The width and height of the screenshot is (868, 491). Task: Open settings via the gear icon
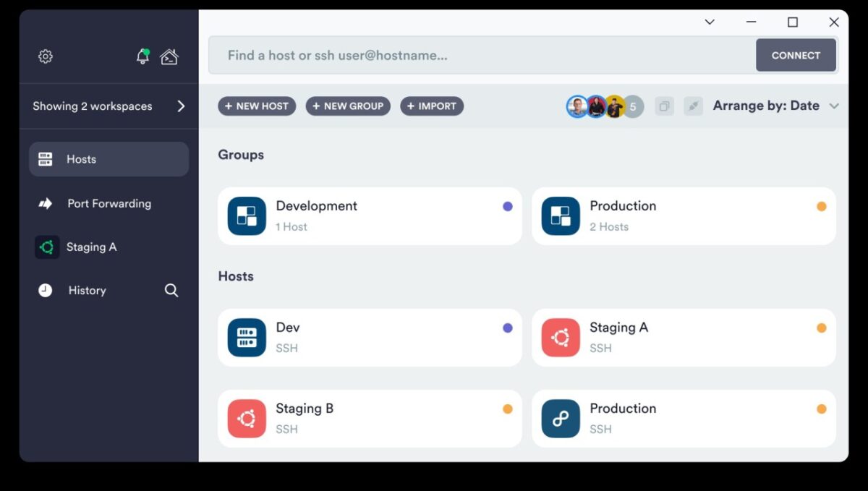pyautogui.click(x=46, y=56)
